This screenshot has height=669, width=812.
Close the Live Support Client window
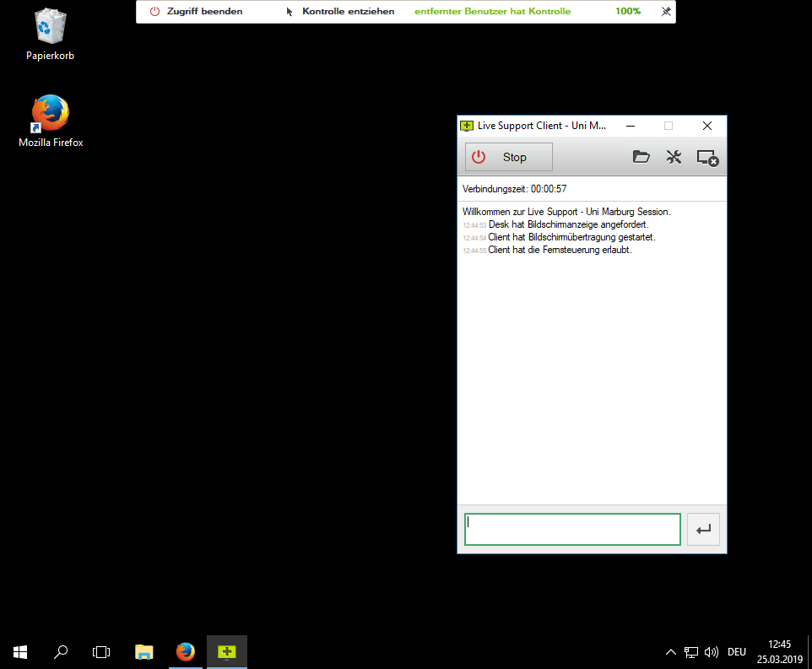[706, 126]
